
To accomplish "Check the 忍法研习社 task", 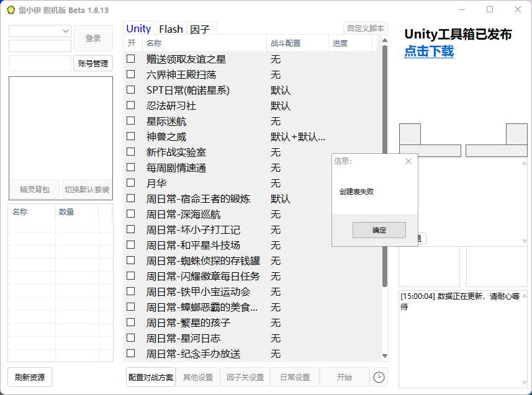I will coord(129,105).
